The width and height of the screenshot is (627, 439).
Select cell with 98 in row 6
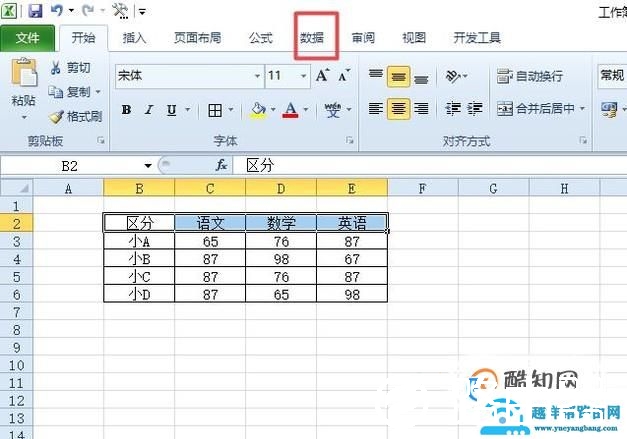coord(352,294)
